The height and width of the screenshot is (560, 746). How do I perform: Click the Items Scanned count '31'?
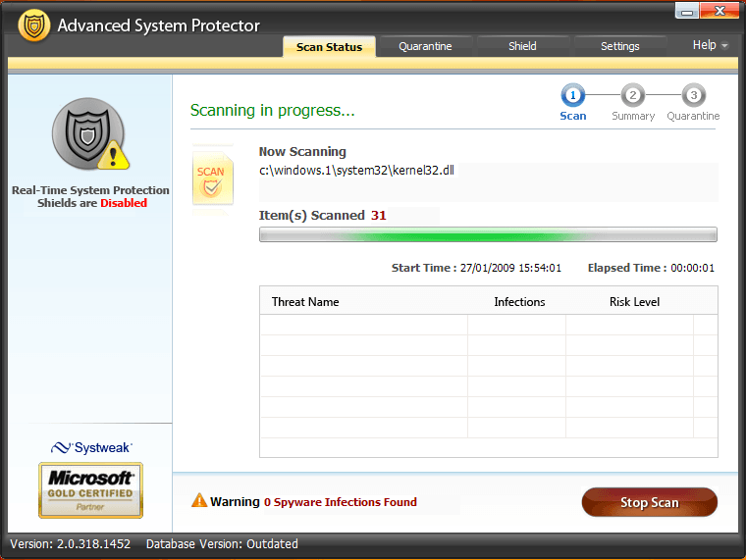379,216
